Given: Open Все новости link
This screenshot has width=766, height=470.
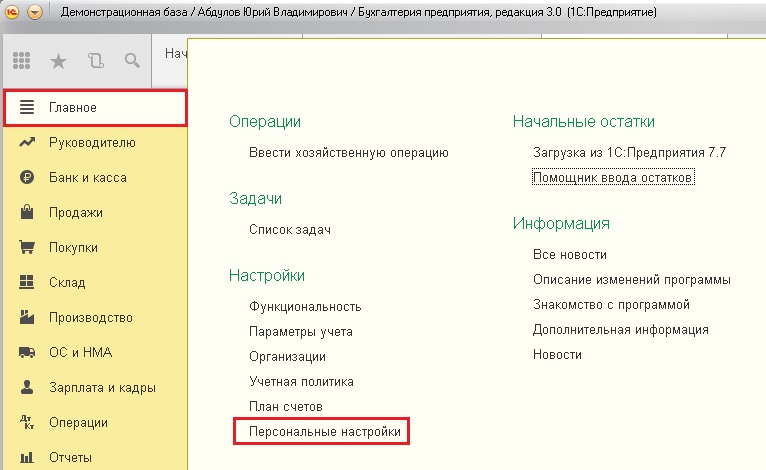Looking at the screenshot, I should click(x=570, y=254).
